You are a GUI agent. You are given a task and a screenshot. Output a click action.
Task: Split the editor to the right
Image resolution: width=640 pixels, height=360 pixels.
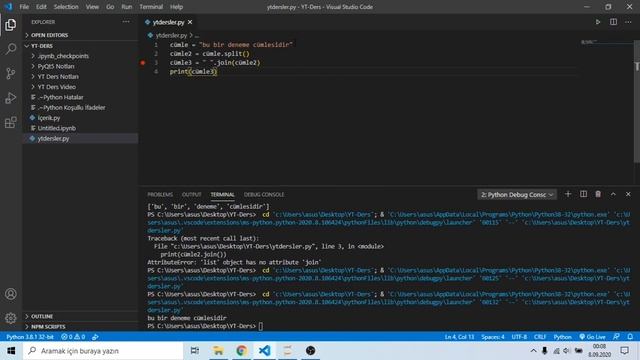(613, 22)
